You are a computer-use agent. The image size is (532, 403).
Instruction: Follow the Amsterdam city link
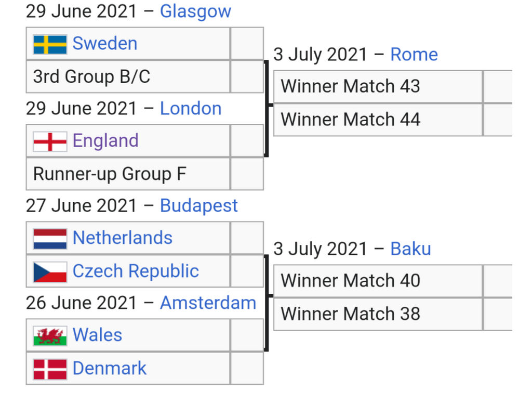point(208,303)
